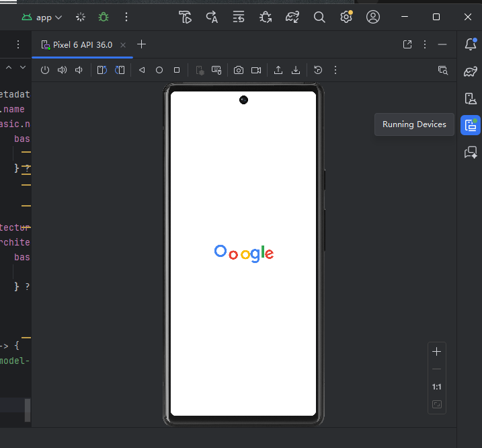Viewport: 482px width, 448px height.
Task: Click the volume up icon
Action: point(63,70)
